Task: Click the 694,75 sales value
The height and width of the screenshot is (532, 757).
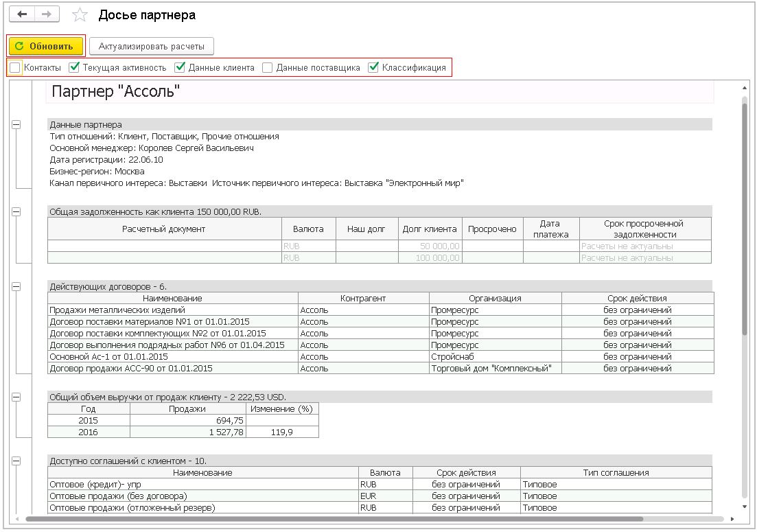Action: click(188, 421)
